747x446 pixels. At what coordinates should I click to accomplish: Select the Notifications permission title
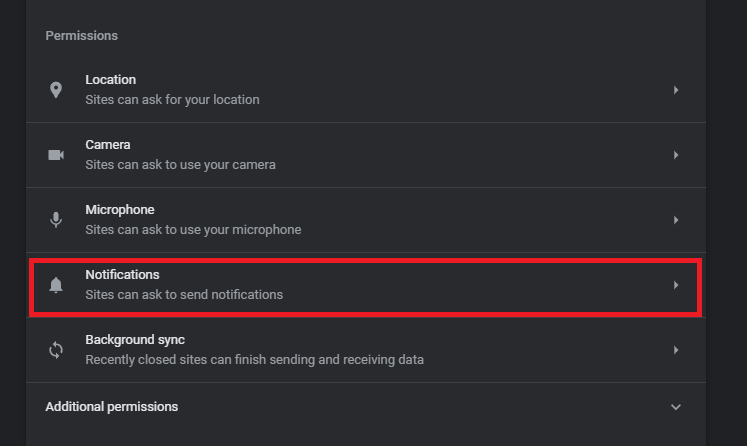[122, 274]
